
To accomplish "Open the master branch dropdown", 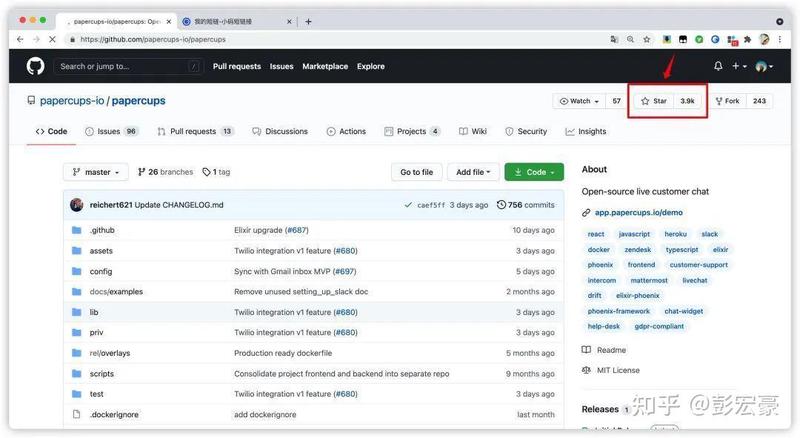I will click(x=96, y=172).
